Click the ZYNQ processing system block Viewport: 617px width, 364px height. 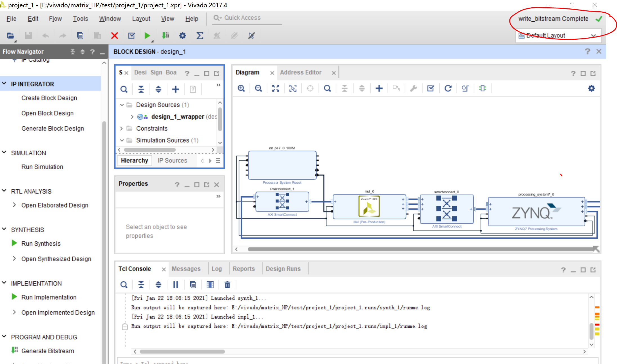point(536,212)
